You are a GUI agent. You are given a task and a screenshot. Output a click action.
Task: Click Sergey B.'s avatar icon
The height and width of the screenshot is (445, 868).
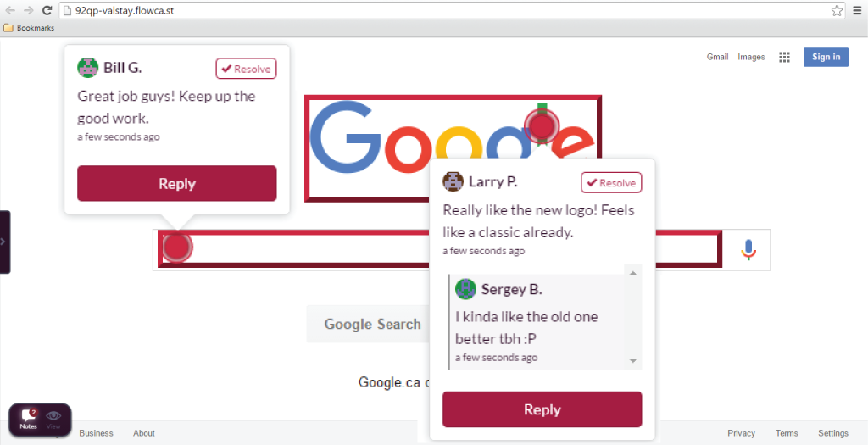pos(465,289)
